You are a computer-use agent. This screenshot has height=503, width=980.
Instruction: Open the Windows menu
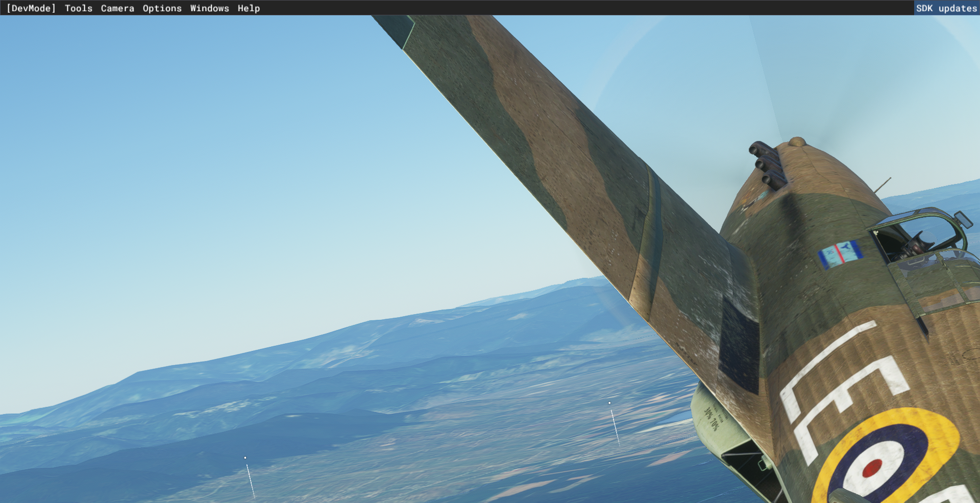tap(210, 8)
